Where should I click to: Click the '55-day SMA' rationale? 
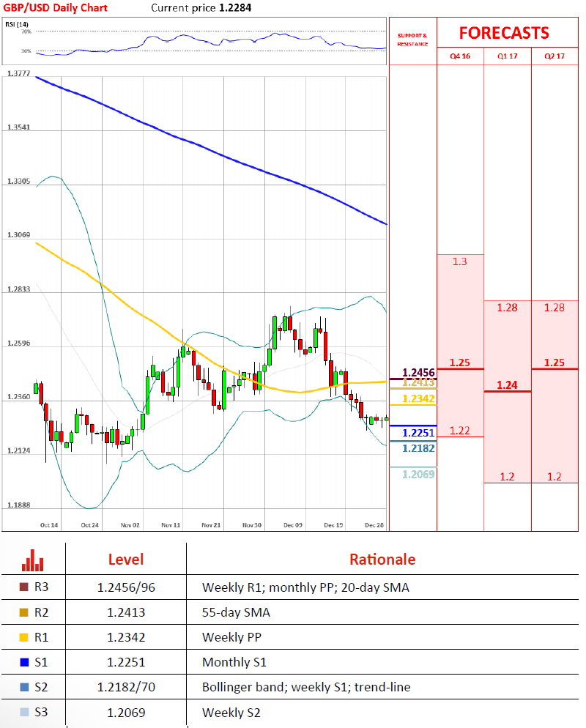[236, 613]
